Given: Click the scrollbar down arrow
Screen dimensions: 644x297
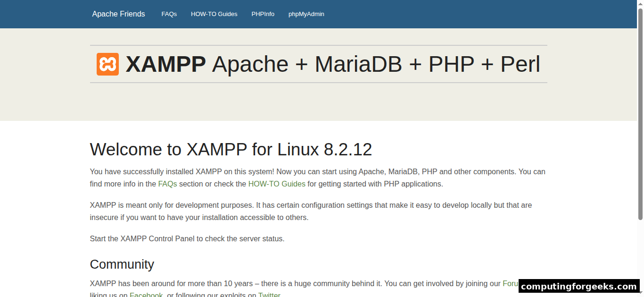Looking at the screenshot, I should click(x=641, y=294).
